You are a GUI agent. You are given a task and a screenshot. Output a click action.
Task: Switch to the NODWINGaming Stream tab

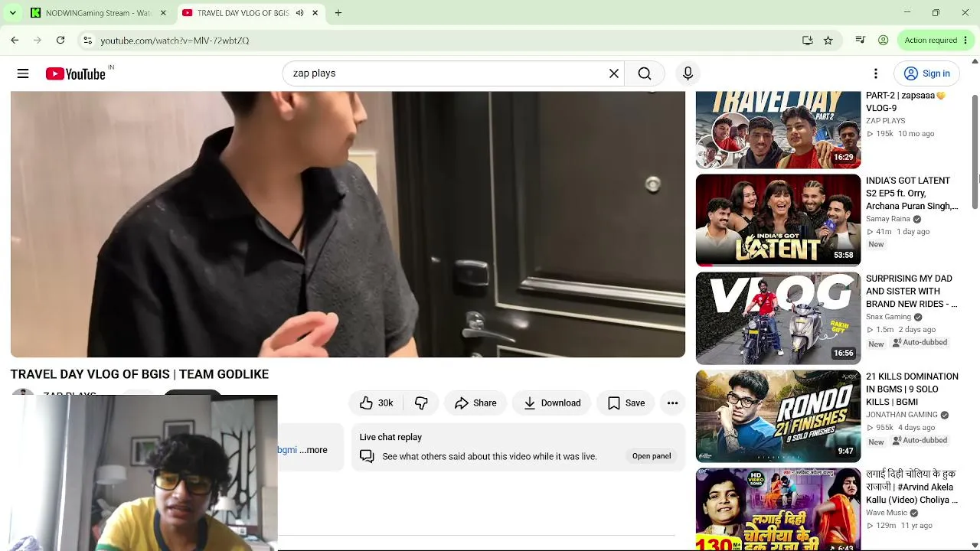coord(98,13)
